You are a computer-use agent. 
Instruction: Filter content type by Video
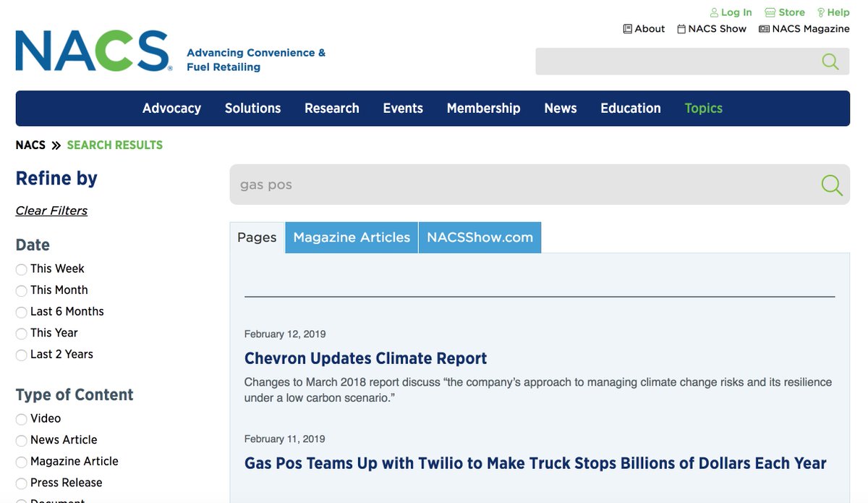[21, 419]
